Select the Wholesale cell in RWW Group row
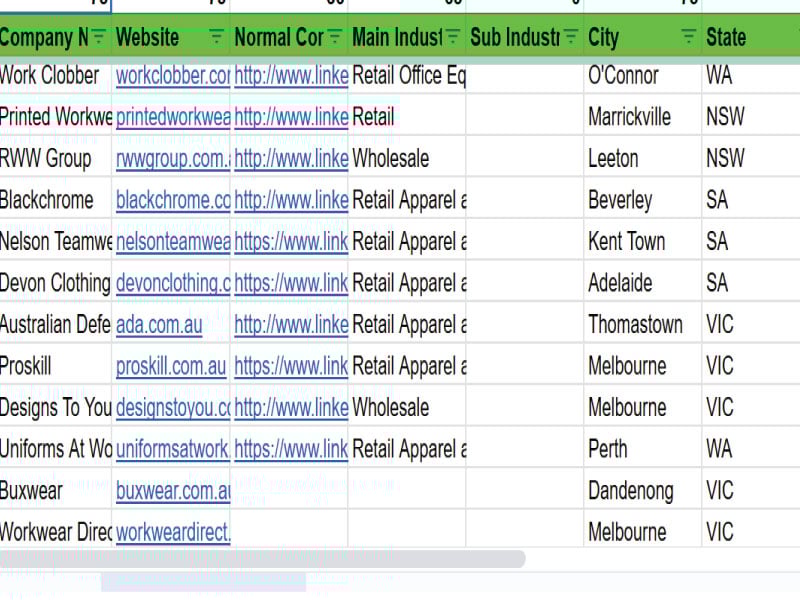800x600 pixels. [407, 158]
